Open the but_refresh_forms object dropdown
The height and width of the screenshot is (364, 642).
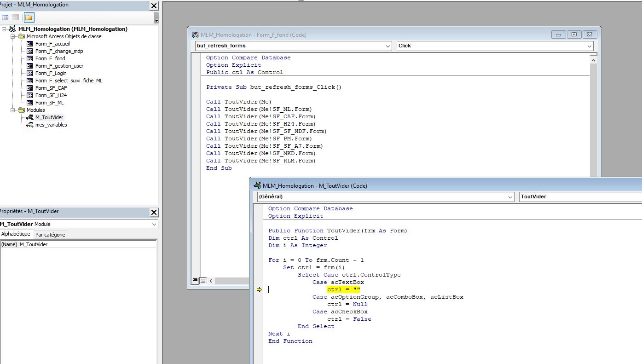click(388, 46)
